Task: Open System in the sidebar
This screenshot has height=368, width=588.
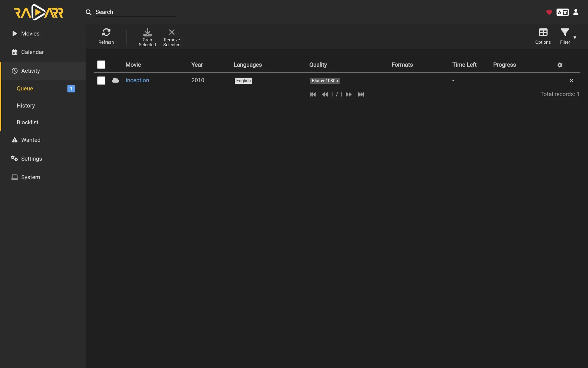Action: 43,177
